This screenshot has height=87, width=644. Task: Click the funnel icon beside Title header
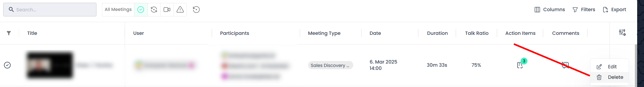[9, 33]
